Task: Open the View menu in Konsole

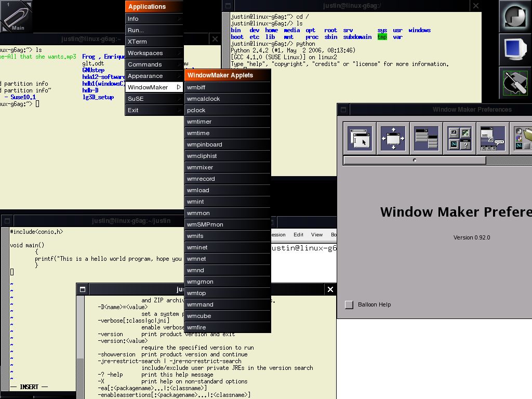Action: click(x=316, y=235)
